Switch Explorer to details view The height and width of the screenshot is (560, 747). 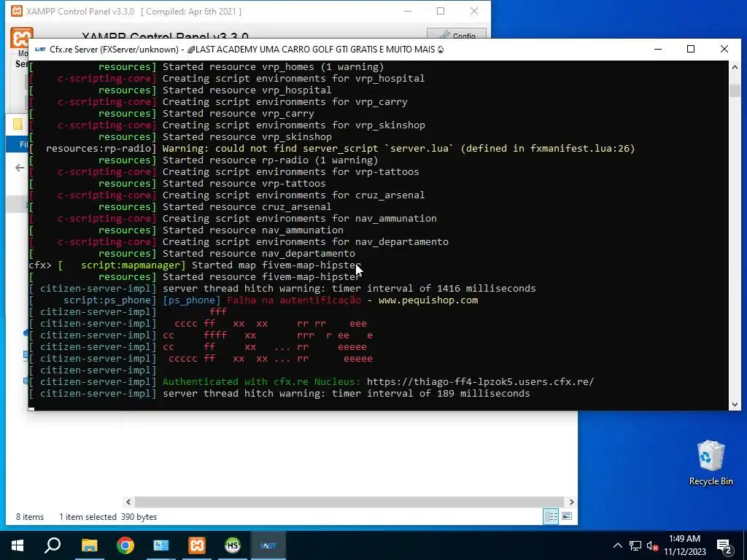point(551,516)
